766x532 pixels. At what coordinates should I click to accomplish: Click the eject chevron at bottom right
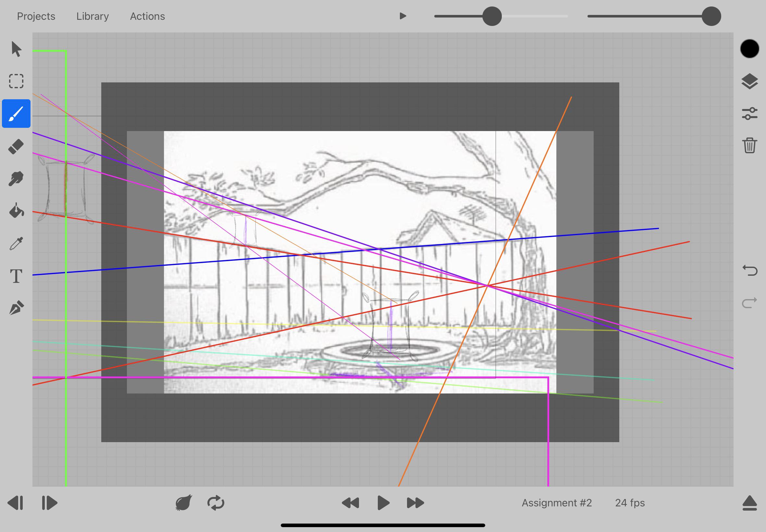tap(750, 503)
